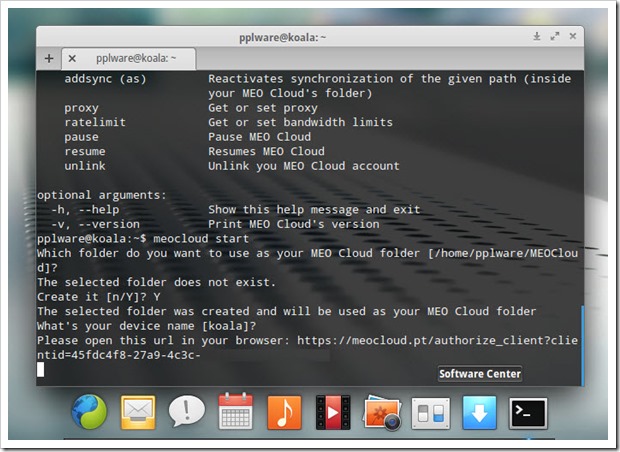Image resolution: width=620 pixels, height=452 pixels.
Task: Launch the Music player dock icon
Action: [x=284, y=412]
